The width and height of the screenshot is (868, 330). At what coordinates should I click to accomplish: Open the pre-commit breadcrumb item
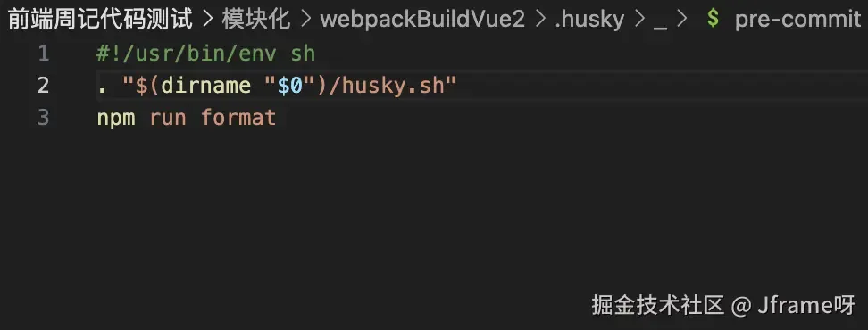(797, 20)
